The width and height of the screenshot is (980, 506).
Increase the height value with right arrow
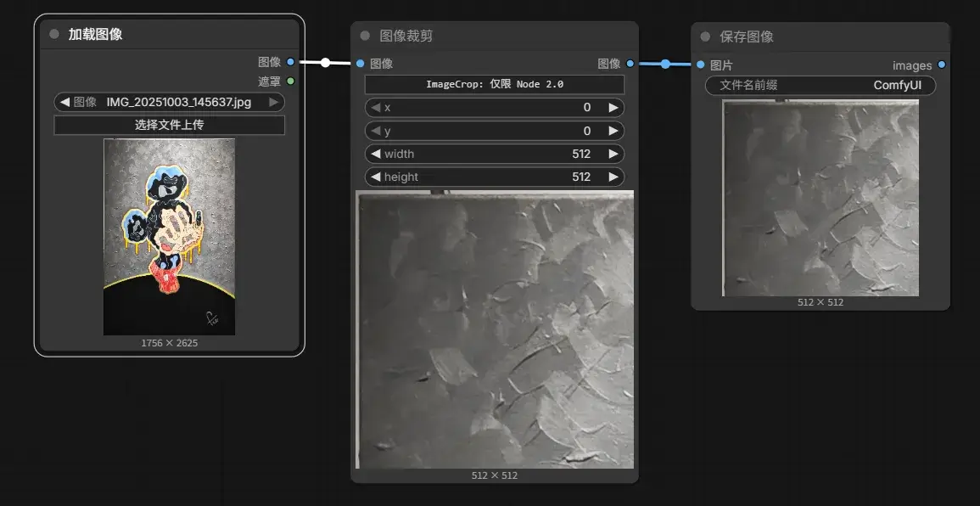point(613,177)
